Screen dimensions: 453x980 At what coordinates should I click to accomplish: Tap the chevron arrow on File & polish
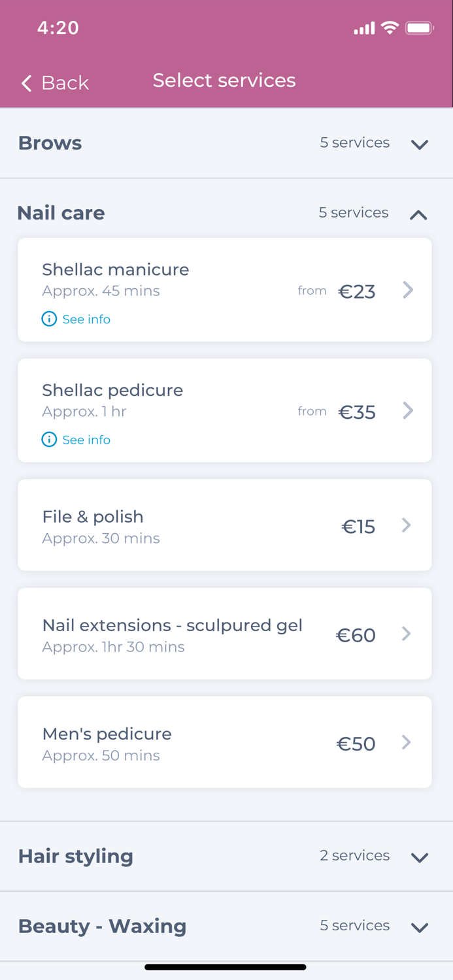tap(406, 525)
